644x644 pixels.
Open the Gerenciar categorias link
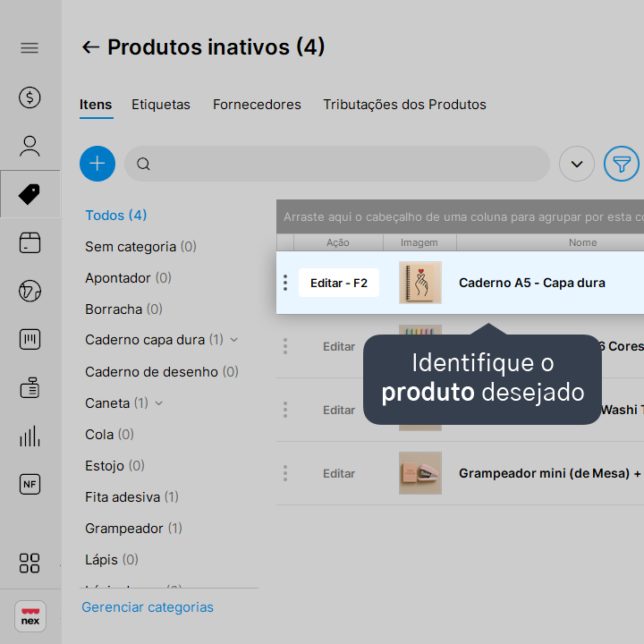tap(148, 607)
